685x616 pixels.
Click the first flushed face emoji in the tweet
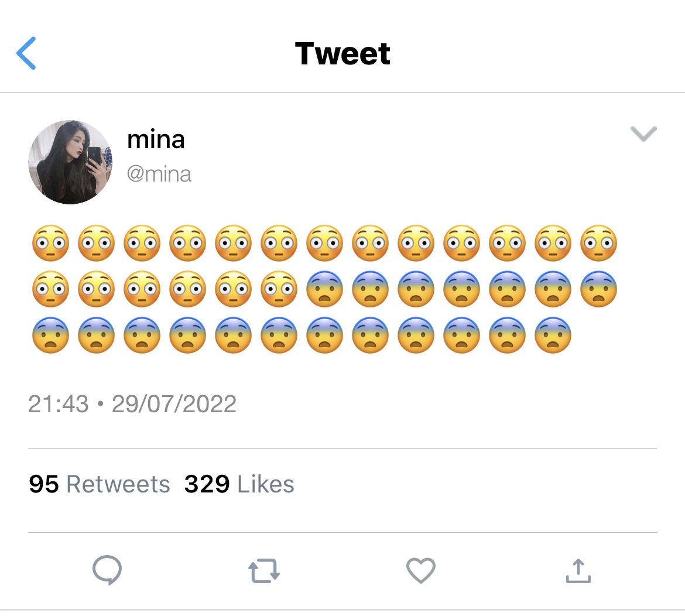pyautogui.click(x=50, y=243)
